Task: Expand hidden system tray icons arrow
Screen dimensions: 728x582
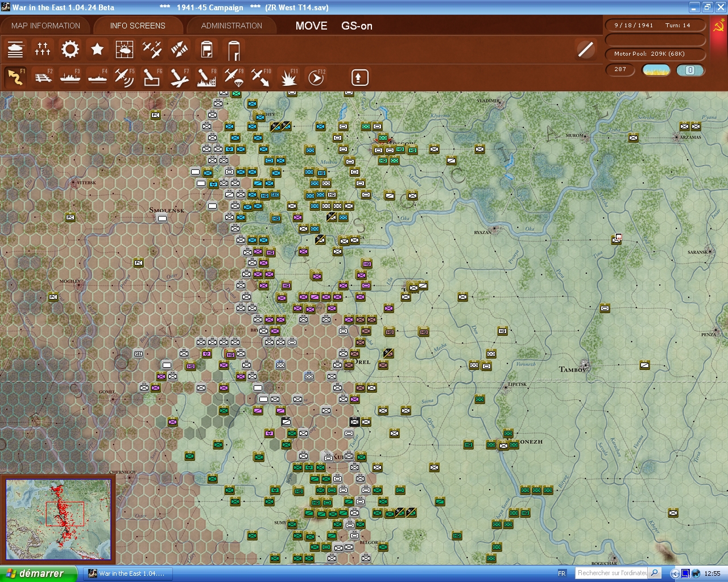Action: click(675, 573)
